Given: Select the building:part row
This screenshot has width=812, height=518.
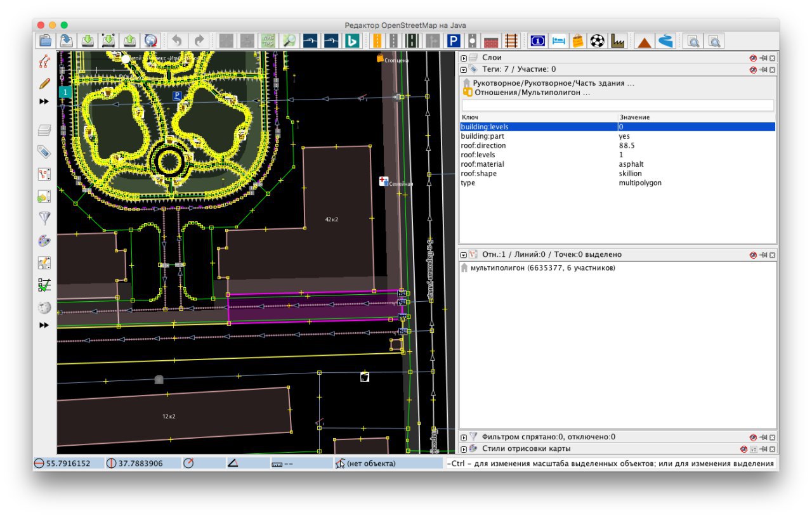Looking at the screenshot, I should pos(618,136).
